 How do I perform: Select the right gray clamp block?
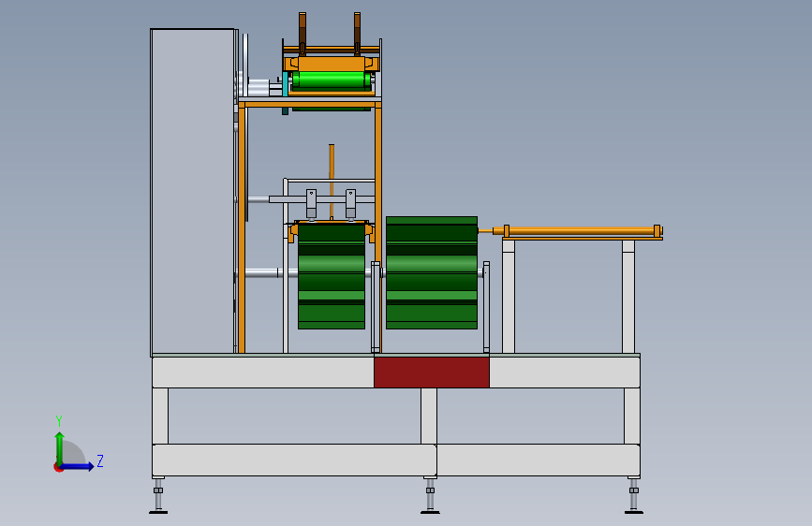(350, 203)
